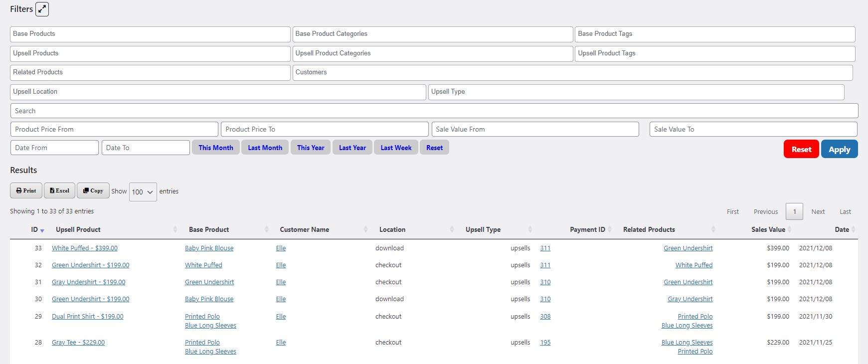Open the Show entries count dropdown
The image size is (868, 364).
(x=143, y=192)
